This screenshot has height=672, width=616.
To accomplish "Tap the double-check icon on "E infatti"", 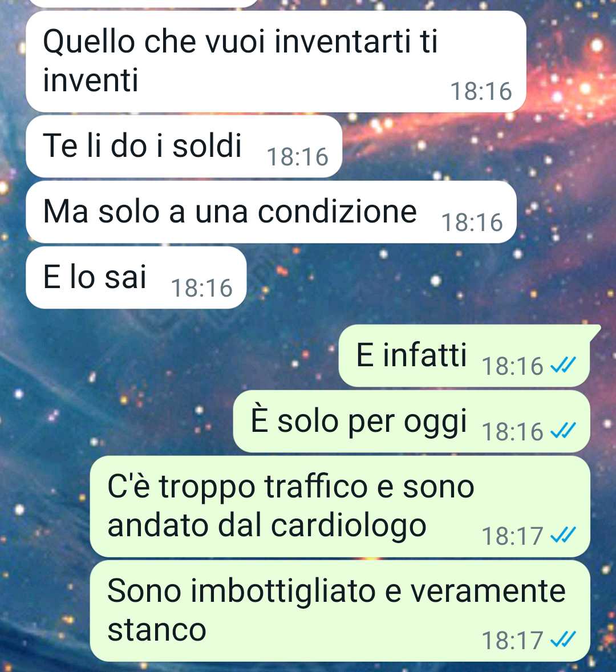I will click(x=563, y=365).
